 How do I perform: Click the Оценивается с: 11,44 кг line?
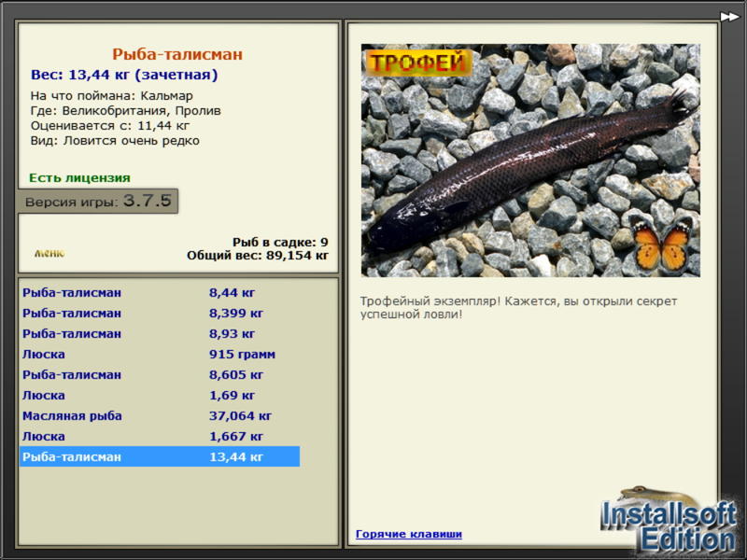[x=109, y=126]
